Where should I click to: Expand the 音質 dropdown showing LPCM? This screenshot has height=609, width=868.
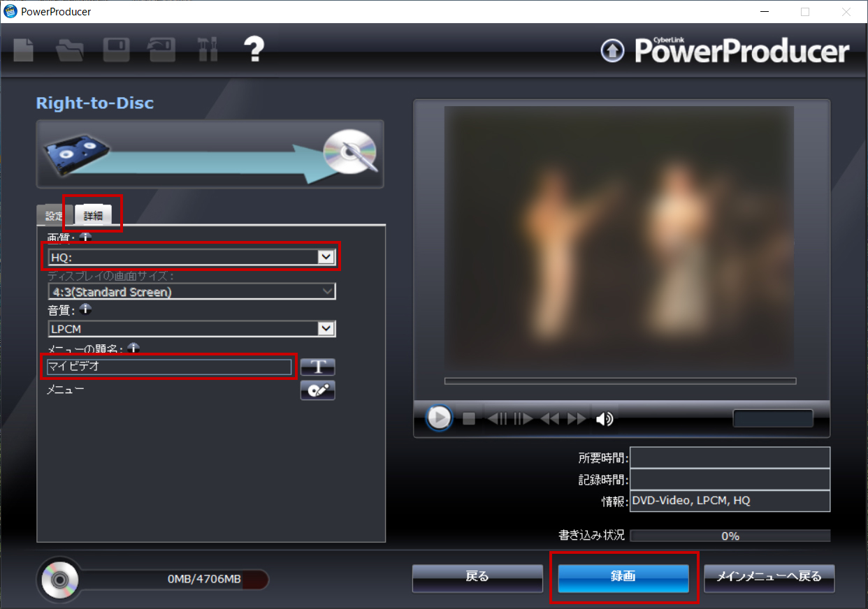(x=191, y=328)
